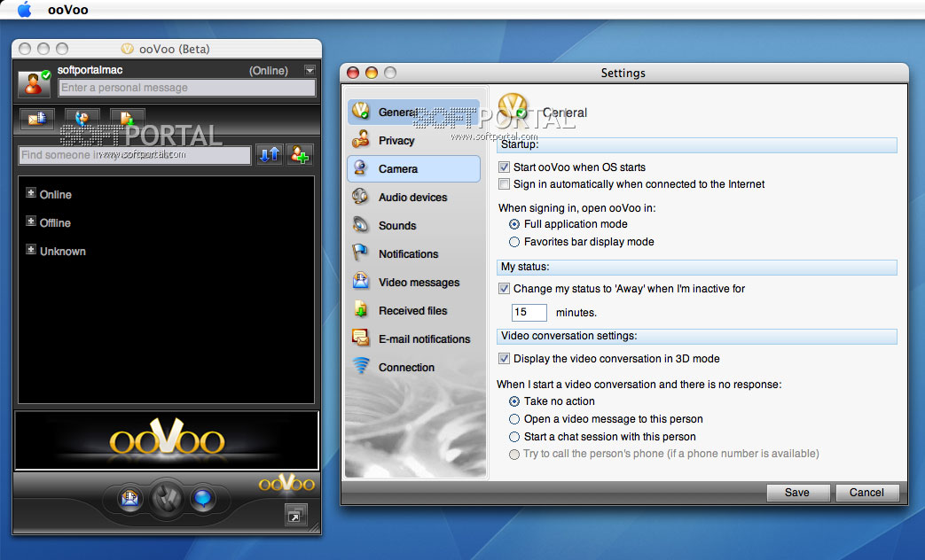Image resolution: width=925 pixels, height=560 pixels.
Task: Click the ooVoo logo banner
Action: point(167,440)
